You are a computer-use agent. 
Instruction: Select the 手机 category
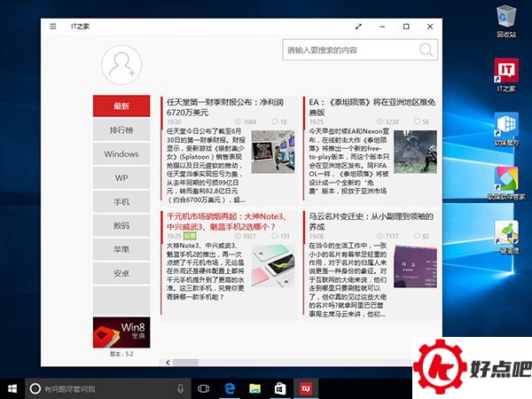[121, 202]
